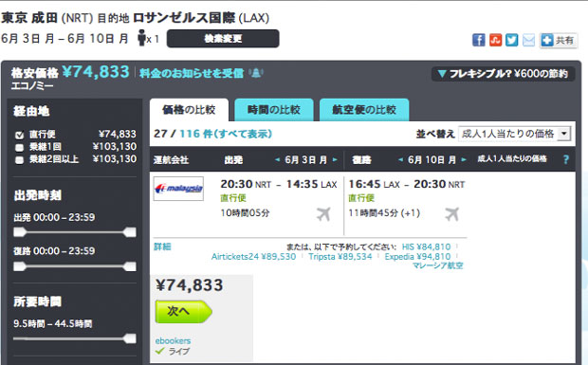
Task: Go to next departure date arrow
Action: (x=335, y=159)
